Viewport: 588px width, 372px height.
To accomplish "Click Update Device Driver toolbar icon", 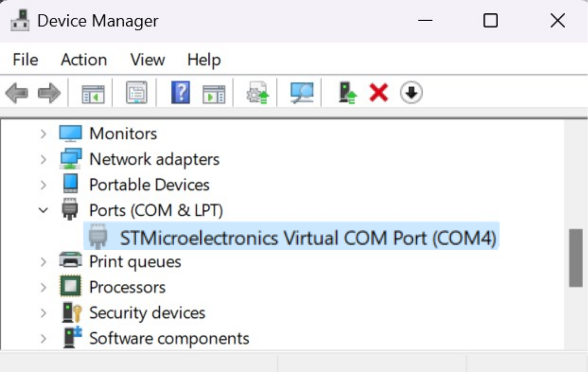I will click(x=257, y=93).
